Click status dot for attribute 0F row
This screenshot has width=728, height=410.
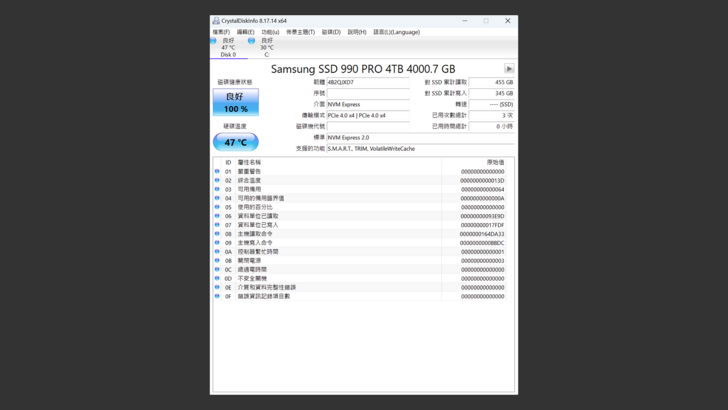pos(217,296)
